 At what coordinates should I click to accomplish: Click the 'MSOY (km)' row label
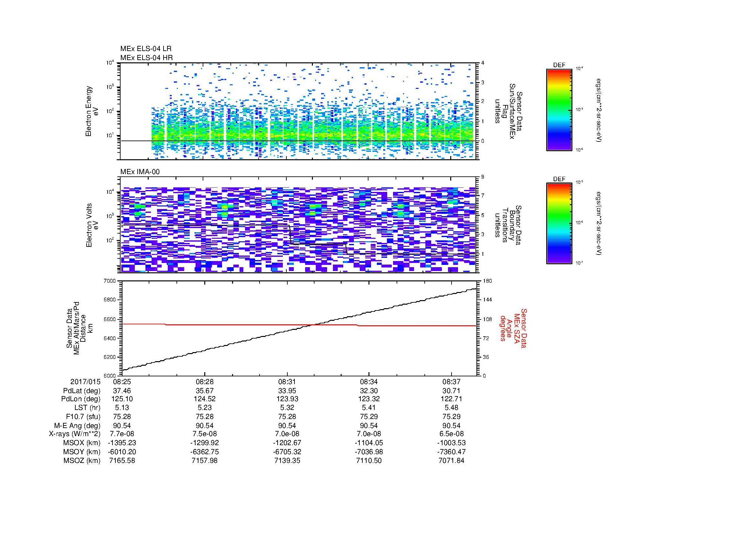click(x=82, y=452)
